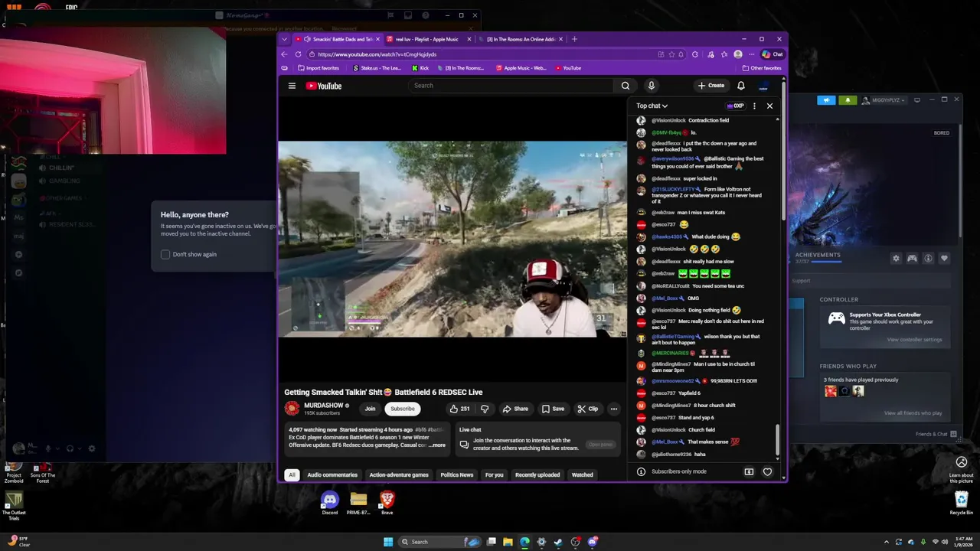This screenshot has width=980, height=551.
Task: Select Action-adventure games filter chip
Action: click(x=399, y=474)
